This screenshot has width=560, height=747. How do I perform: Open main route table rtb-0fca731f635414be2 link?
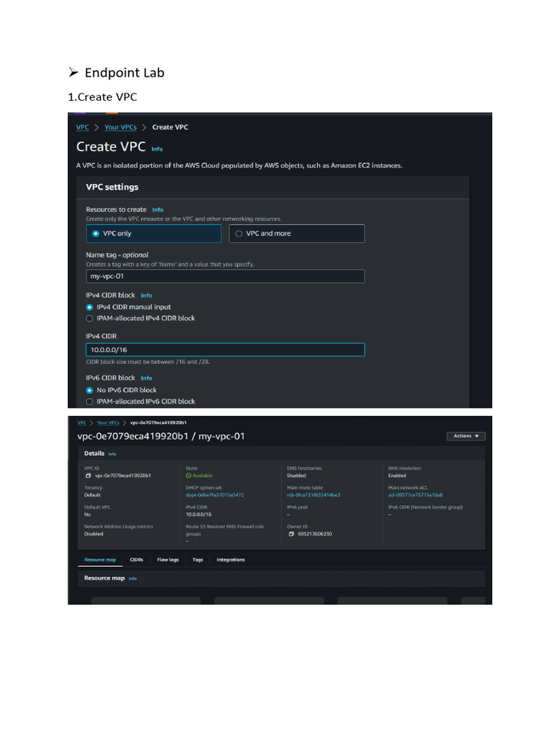tap(314, 495)
